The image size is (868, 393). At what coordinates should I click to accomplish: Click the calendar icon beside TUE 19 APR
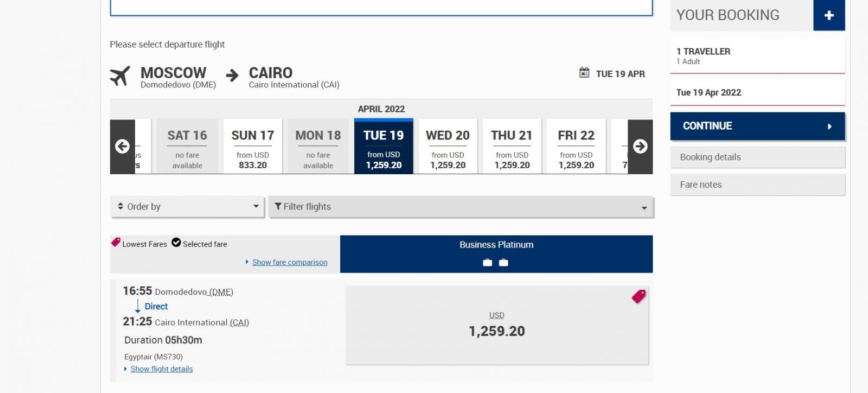[x=584, y=73]
